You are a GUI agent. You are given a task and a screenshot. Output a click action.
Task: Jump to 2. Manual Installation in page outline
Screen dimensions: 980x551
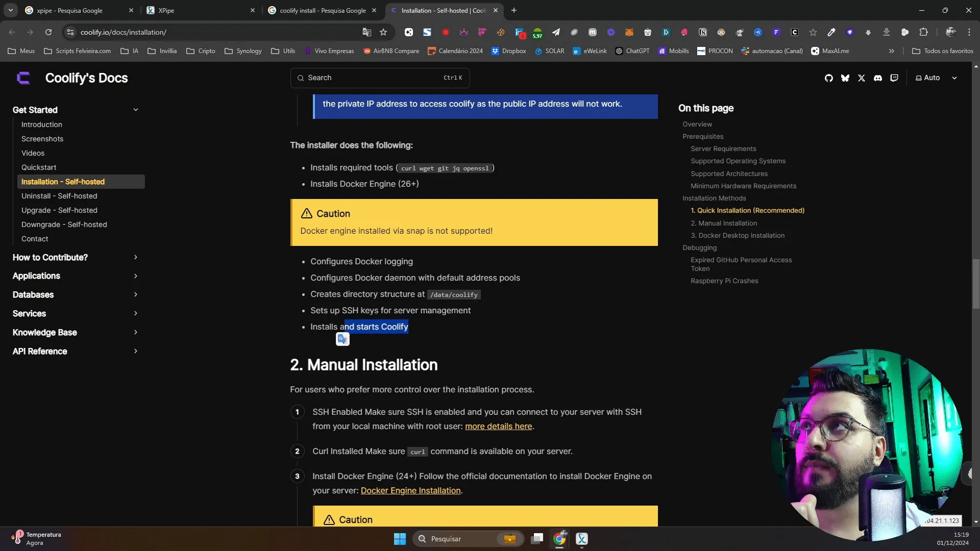pos(724,223)
